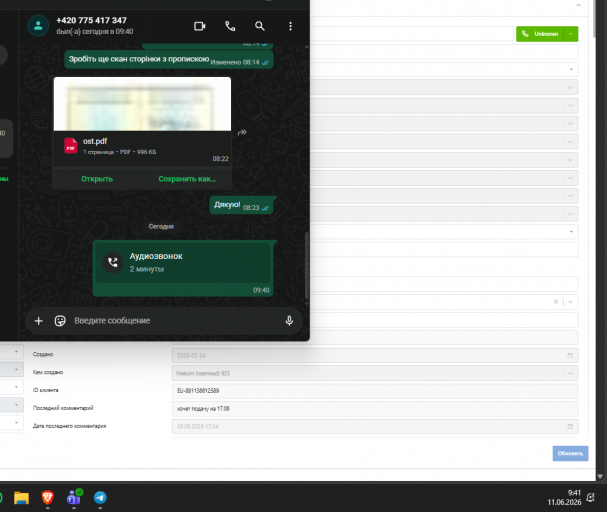Click Открыть to open ost.pdf
Screen dimensions: 607x512
coord(97,179)
